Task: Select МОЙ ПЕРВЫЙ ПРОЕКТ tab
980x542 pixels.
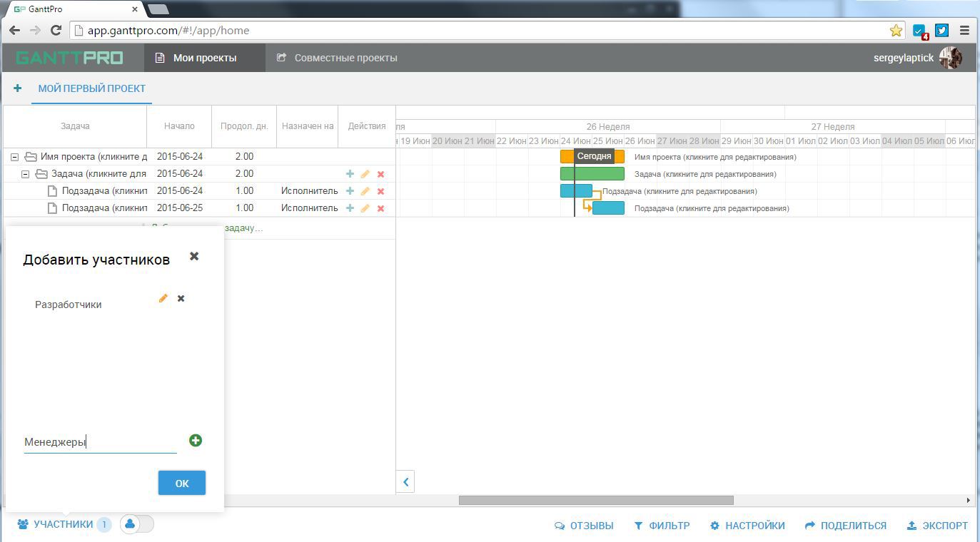Action: [x=92, y=88]
